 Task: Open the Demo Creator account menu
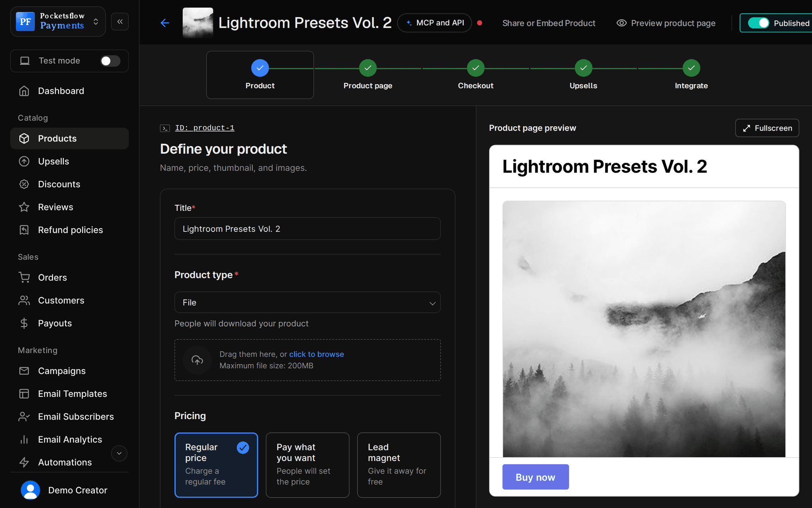(x=69, y=490)
